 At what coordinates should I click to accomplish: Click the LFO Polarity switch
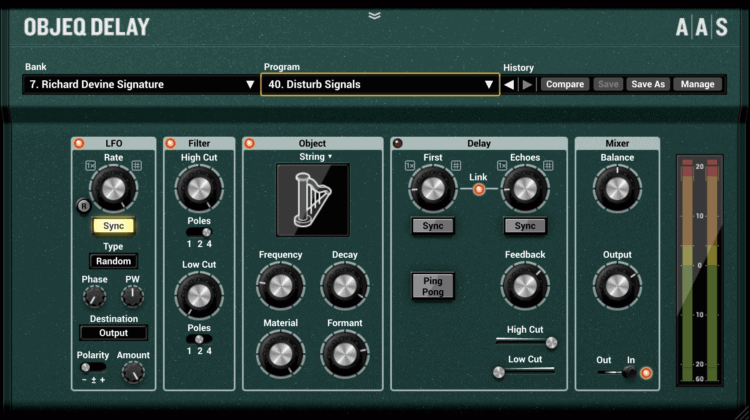pos(93,367)
